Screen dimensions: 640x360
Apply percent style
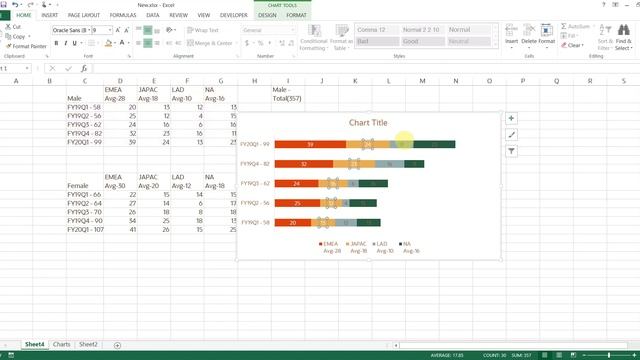[260, 43]
